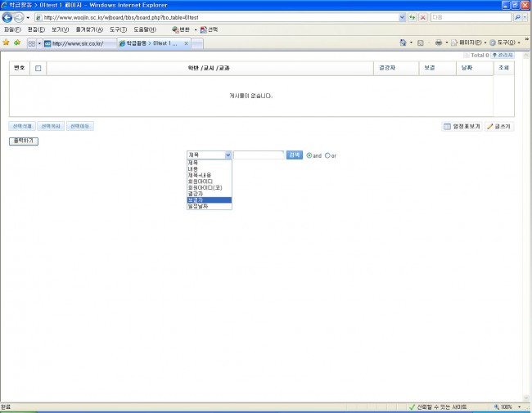Choose 회원아이디 option in dropdown list

click(x=210, y=182)
